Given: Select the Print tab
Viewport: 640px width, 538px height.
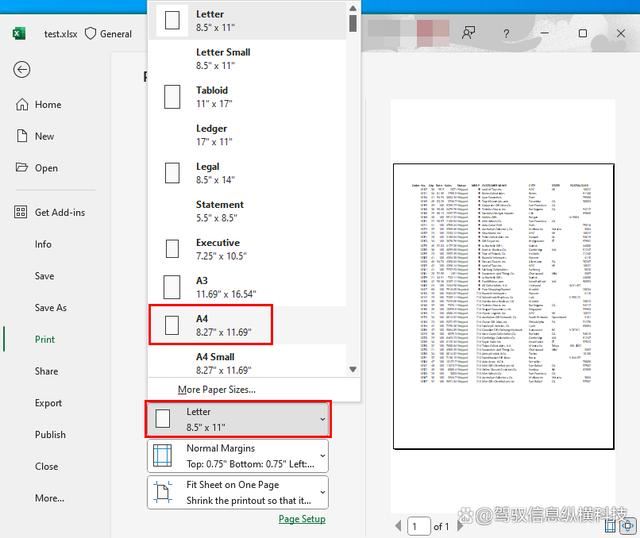Looking at the screenshot, I should click(x=44, y=339).
